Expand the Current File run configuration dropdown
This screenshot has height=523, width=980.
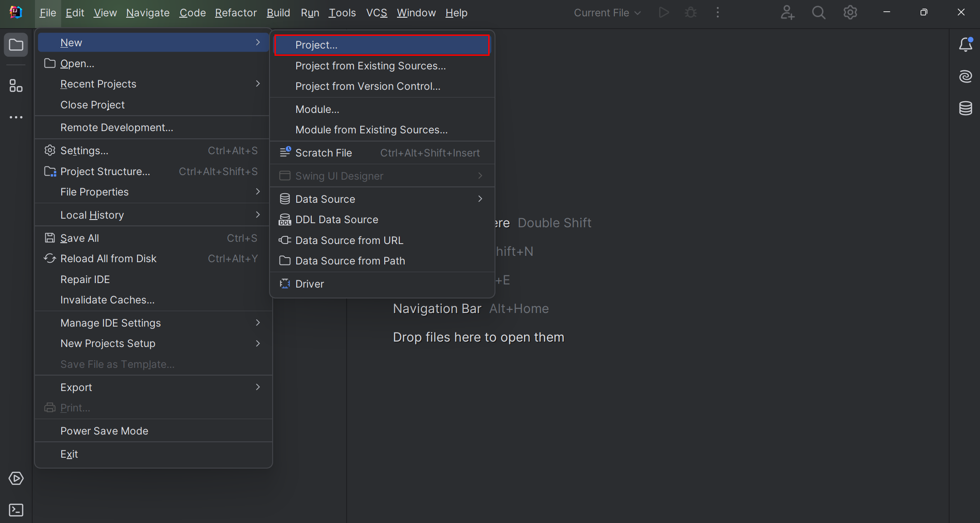607,13
